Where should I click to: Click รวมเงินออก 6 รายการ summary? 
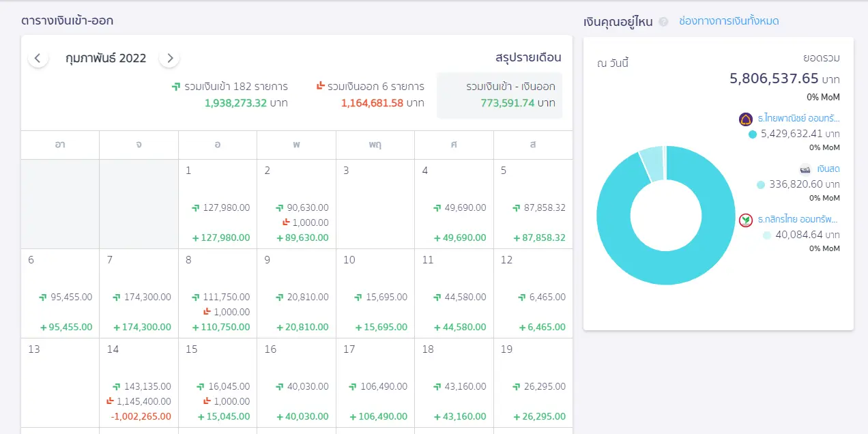[371, 95]
